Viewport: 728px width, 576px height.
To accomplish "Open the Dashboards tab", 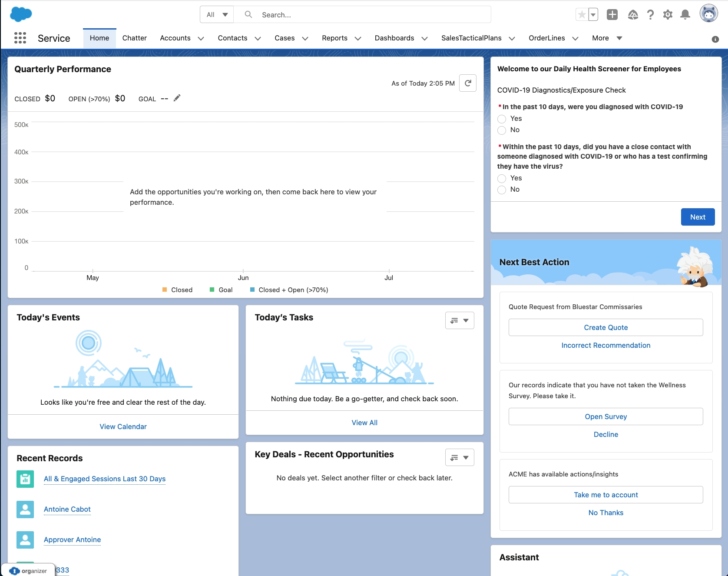I will click(394, 38).
